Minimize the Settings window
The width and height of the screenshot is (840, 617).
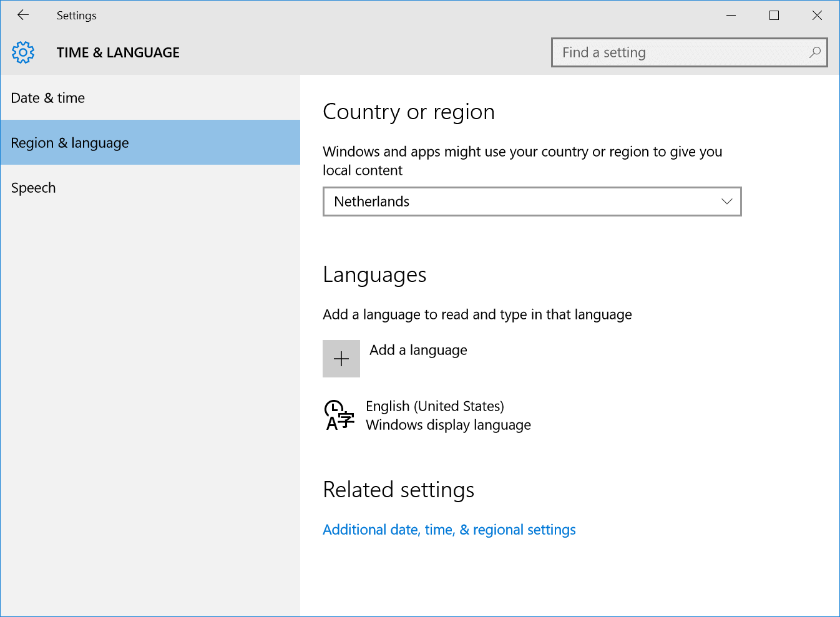731,15
